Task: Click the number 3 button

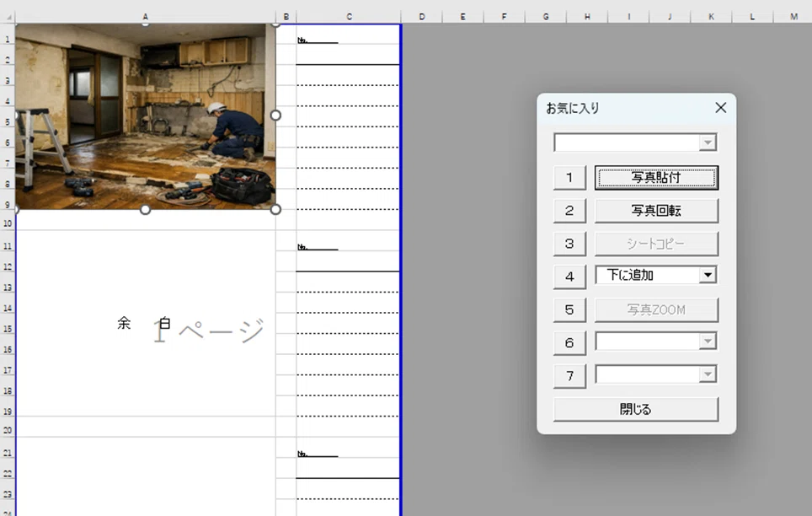Action: coord(569,244)
